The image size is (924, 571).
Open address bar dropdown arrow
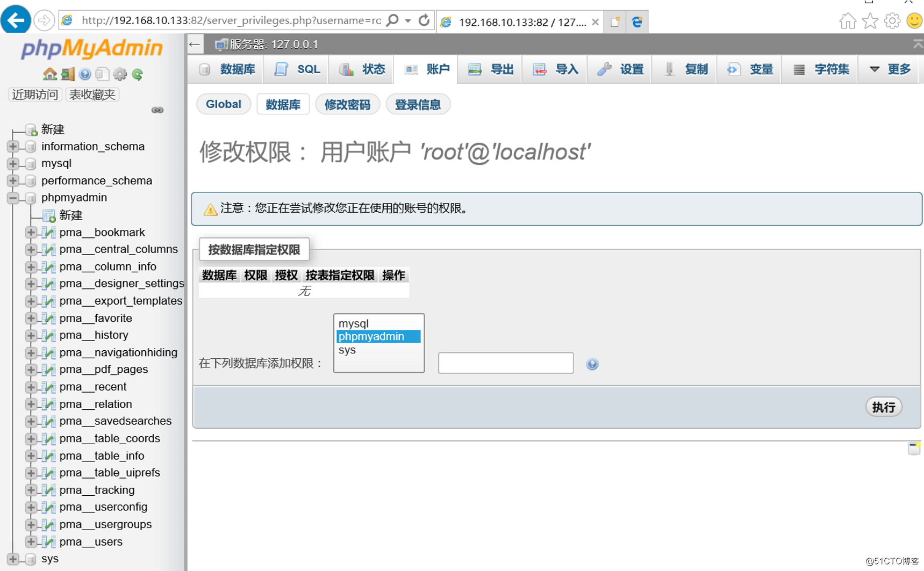pyautogui.click(x=409, y=21)
